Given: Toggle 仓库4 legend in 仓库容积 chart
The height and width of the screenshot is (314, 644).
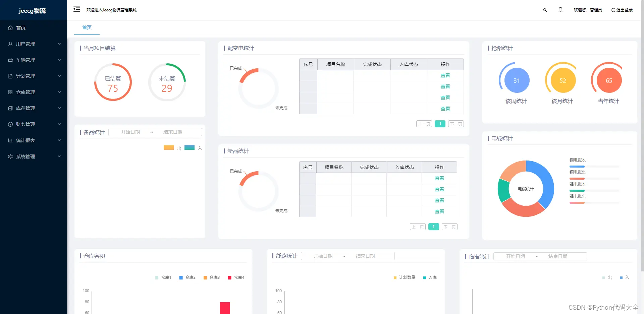Looking at the screenshot, I should (x=236, y=277).
